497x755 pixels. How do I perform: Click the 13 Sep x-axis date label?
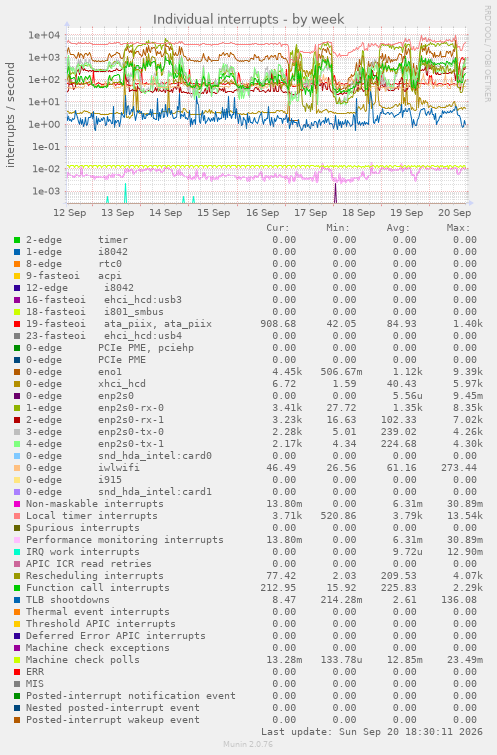118,213
